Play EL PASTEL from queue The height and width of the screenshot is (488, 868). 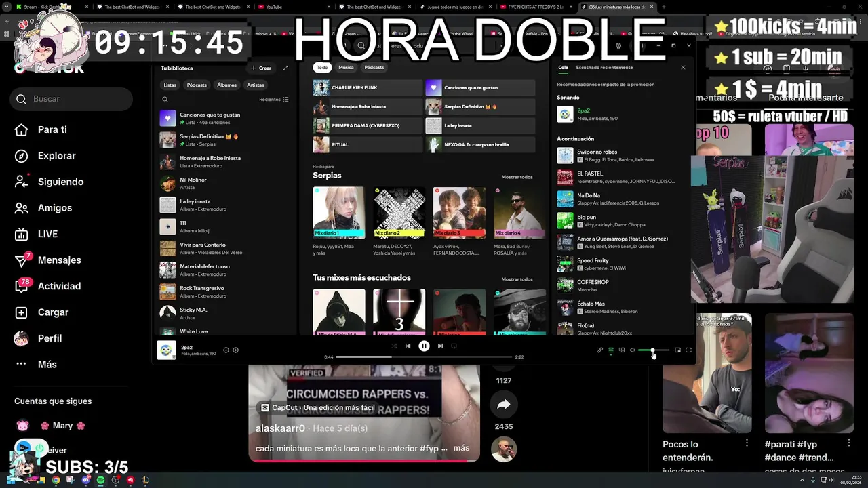pyautogui.click(x=623, y=177)
